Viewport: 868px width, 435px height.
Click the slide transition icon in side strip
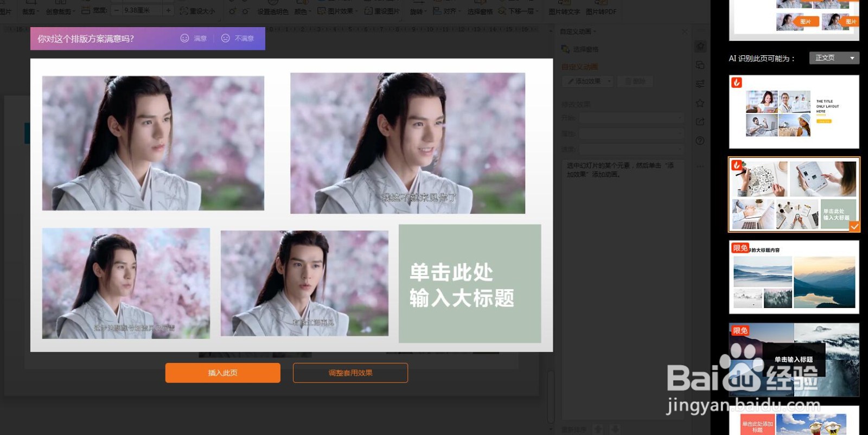[x=700, y=65]
